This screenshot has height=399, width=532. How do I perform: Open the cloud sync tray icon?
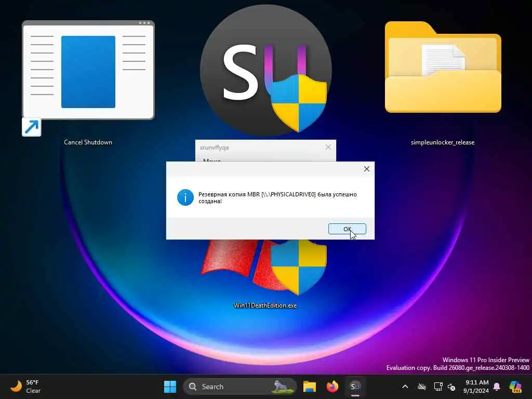point(422,387)
